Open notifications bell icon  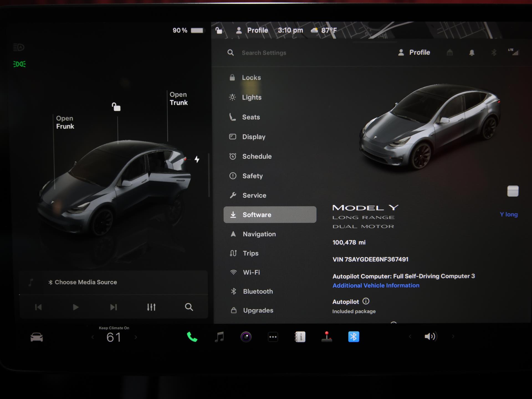tap(472, 53)
